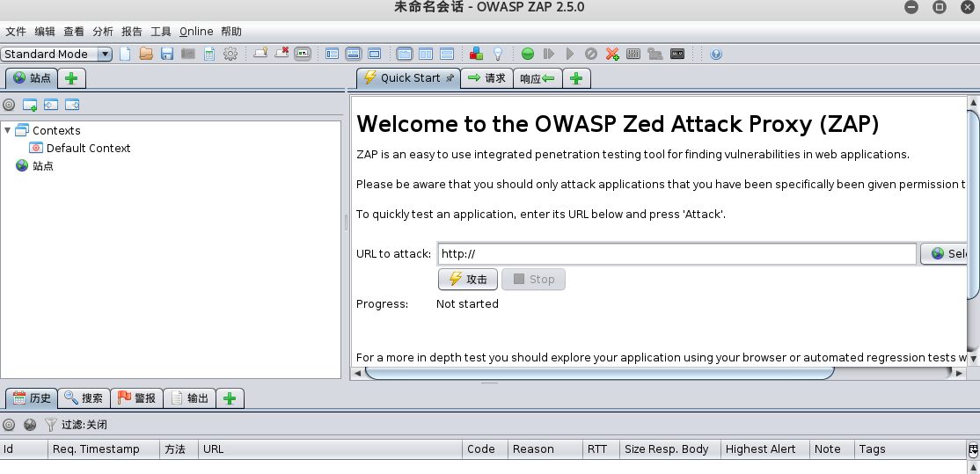This screenshot has width=980, height=474.
Task: Click the hide-tabs icon with red X
Action: click(x=282, y=54)
